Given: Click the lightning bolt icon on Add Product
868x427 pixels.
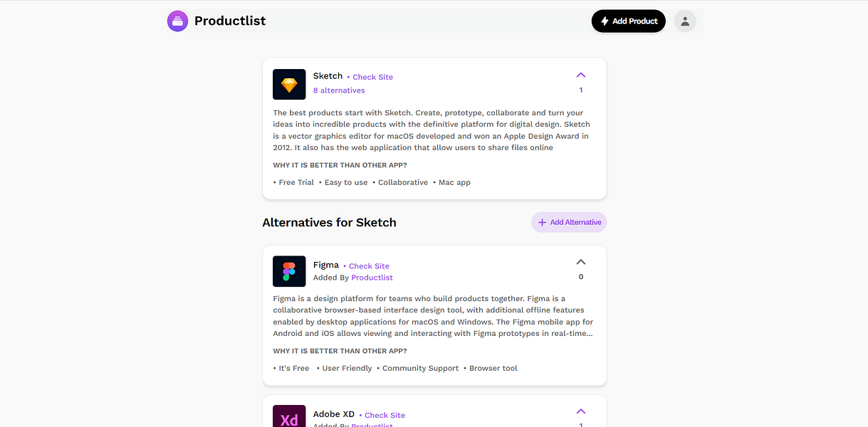Looking at the screenshot, I should 605,21.
